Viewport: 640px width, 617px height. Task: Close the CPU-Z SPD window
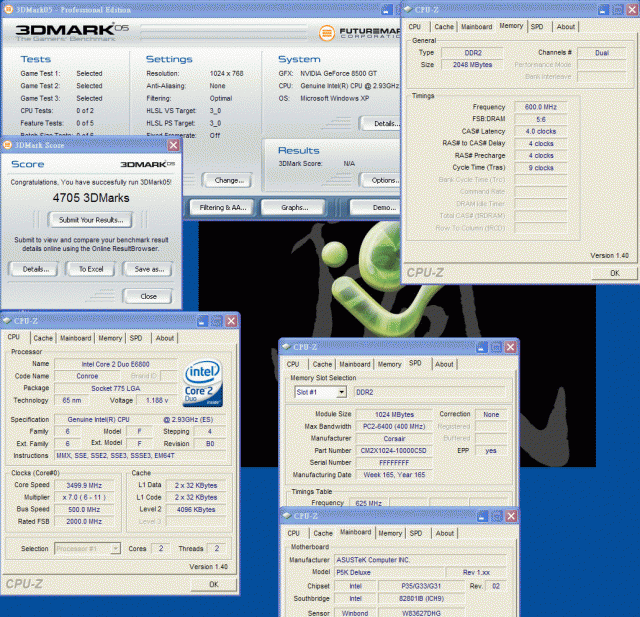pyautogui.click(x=511, y=347)
